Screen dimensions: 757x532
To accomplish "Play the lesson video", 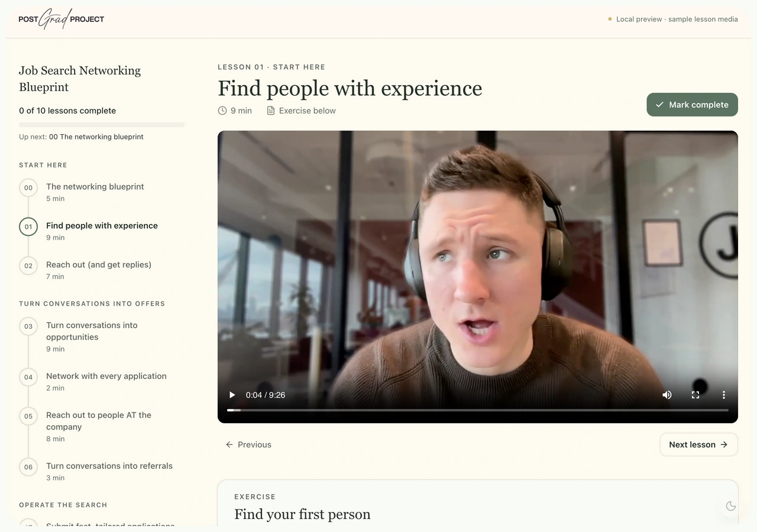I will tap(232, 395).
